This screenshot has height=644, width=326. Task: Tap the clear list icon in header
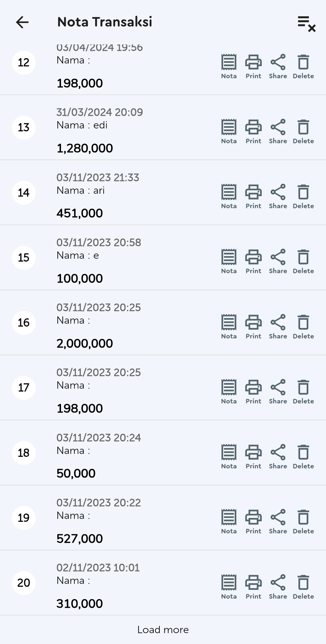306,24
